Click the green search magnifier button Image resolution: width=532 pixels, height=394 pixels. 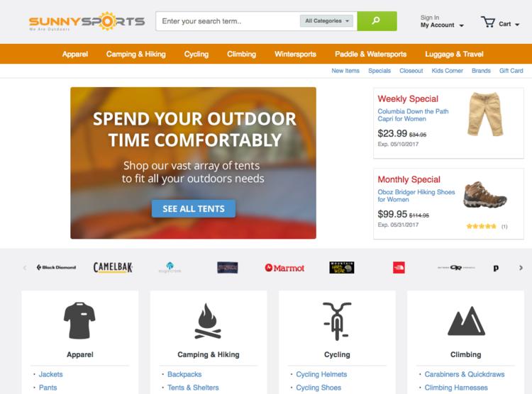point(377,21)
